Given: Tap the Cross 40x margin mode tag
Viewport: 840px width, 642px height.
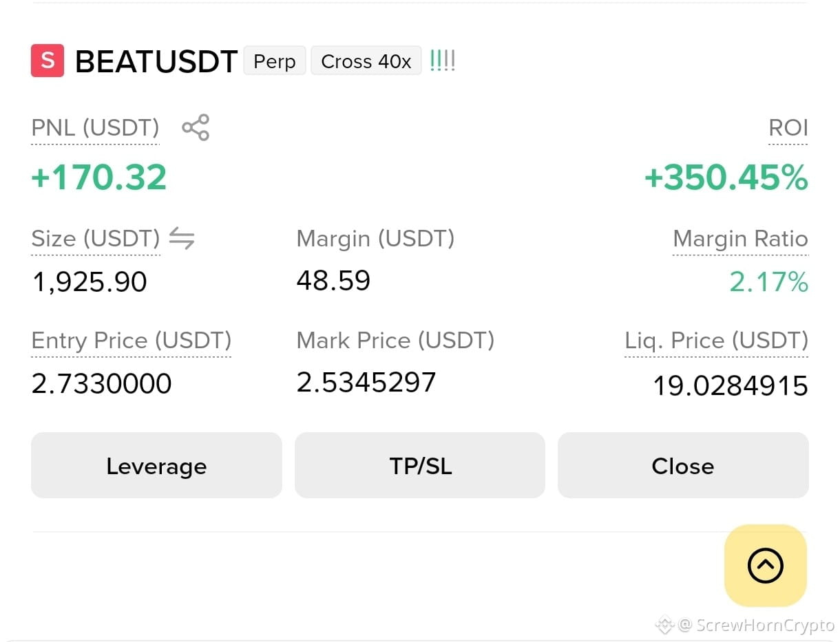Looking at the screenshot, I should coord(366,61).
